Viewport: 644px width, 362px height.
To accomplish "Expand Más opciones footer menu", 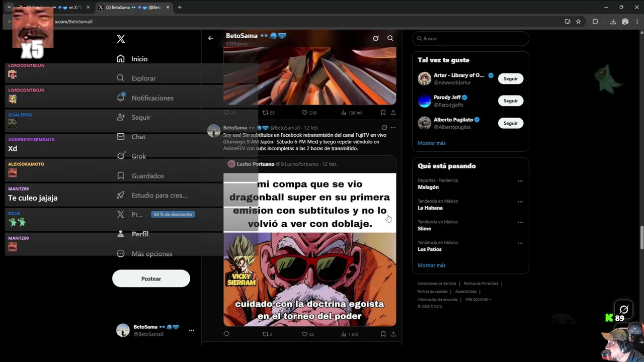I will pos(478,300).
